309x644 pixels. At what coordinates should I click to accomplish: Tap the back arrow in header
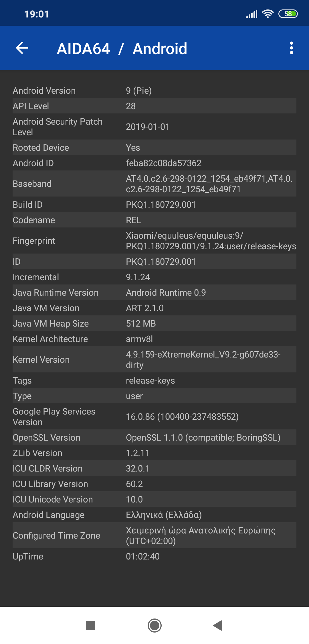(22, 48)
